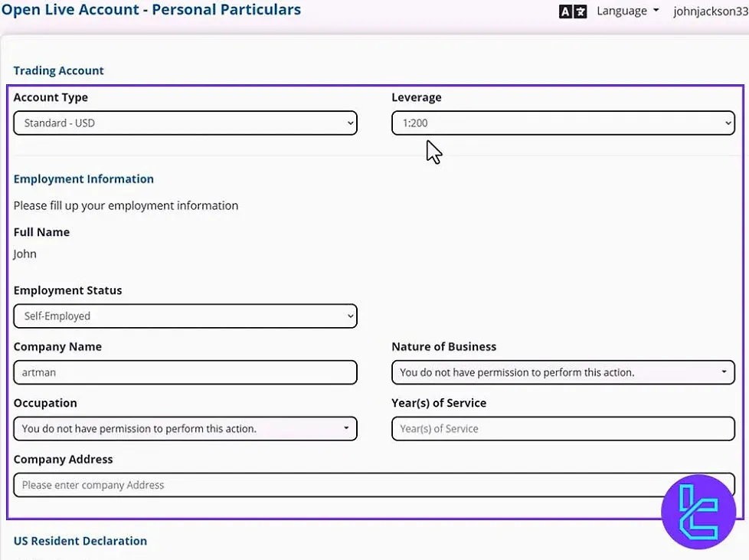This screenshot has height=560, width=749.
Task: Click the Leverage field label
Action: coord(417,97)
